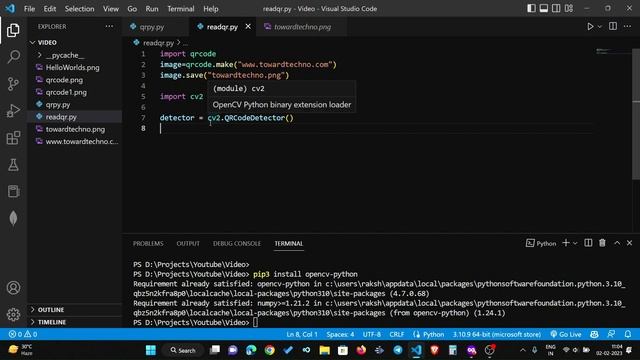This screenshot has width=640, height=360.
Task: Open the Go menu
Action: [x=132, y=9]
